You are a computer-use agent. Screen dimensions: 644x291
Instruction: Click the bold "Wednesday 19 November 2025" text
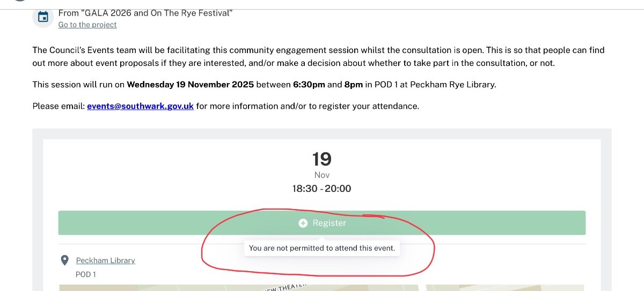click(x=190, y=85)
